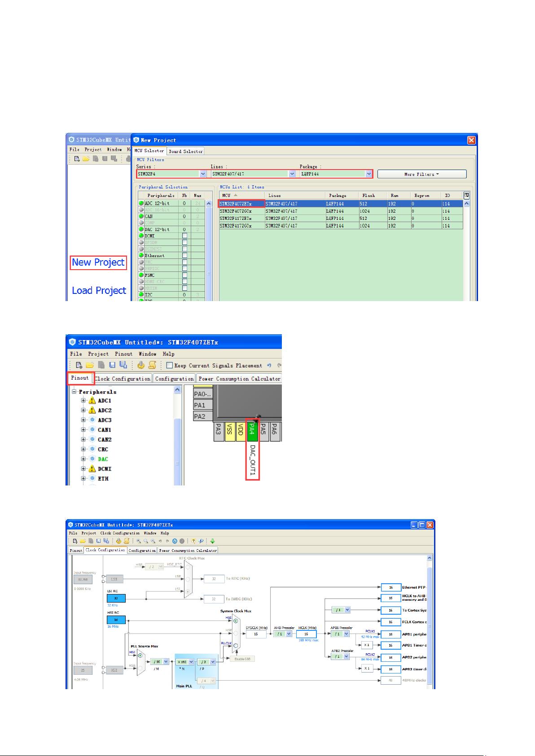Click the HCLK (MHz) value field
This screenshot has width=535, height=756.
click(x=307, y=634)
